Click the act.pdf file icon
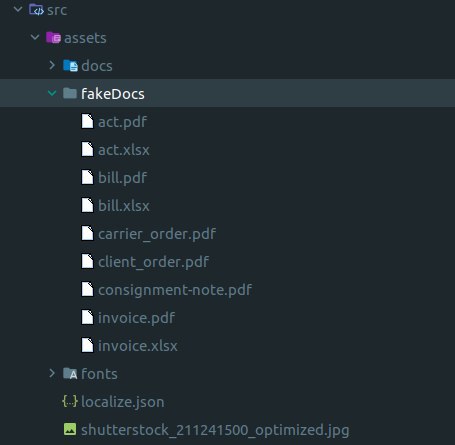The width and height of the screenshot is (455, 445). [x=87, y=121]
